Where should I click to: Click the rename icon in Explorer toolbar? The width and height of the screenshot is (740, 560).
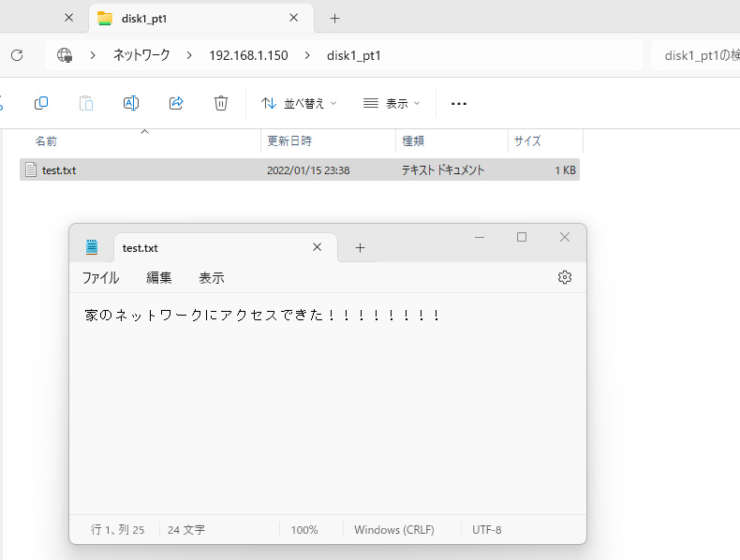click(131, 103)
